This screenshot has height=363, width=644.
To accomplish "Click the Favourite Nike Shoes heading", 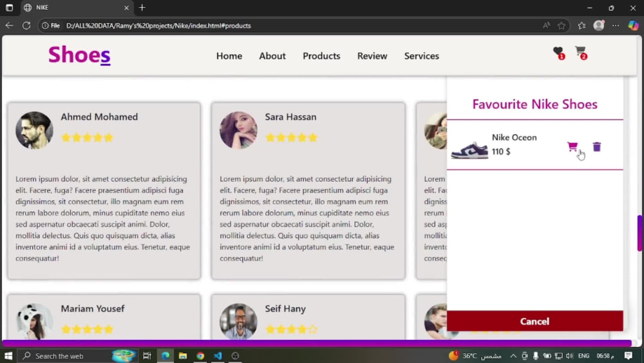I will (x=535, y=104).
